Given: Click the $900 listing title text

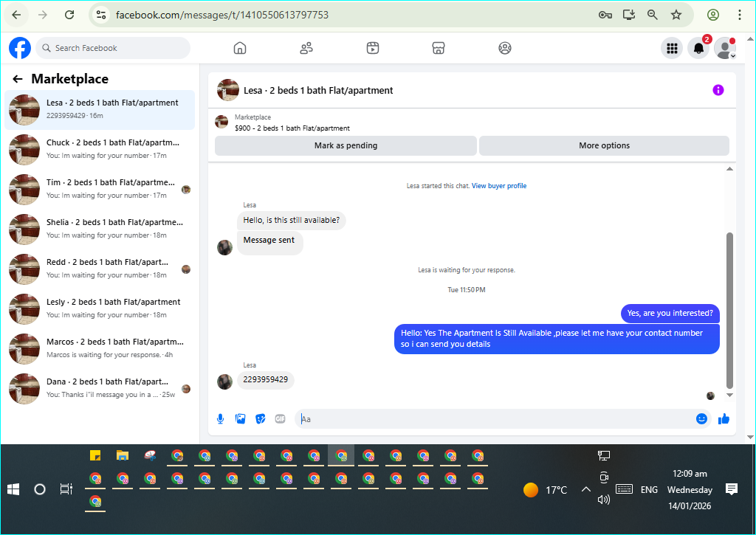Looking at the screenshot, I should (292, 128).
